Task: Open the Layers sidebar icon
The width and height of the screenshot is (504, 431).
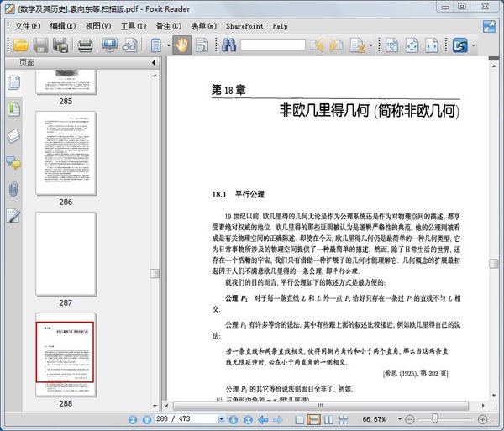Action: coord(13,136)
